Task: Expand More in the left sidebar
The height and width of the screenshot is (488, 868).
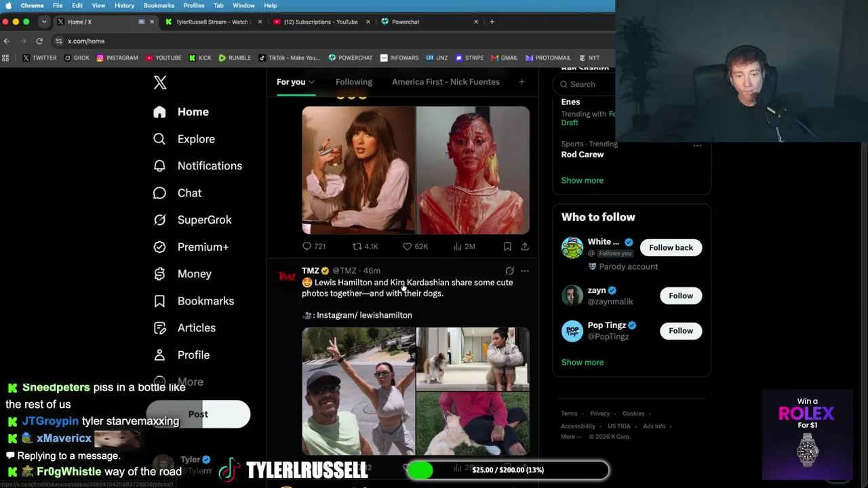Action: [179, 382]
